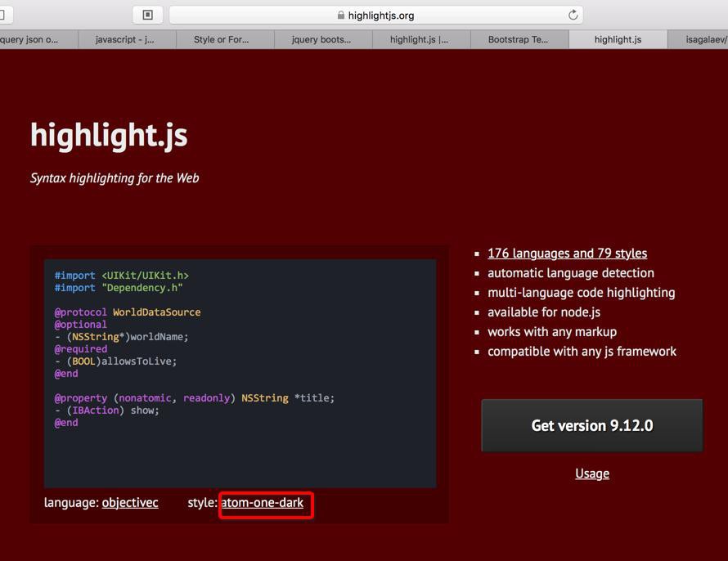Click 'works with any markup' list item
This screenshot has height=561, width=728.
pos(552,332)
